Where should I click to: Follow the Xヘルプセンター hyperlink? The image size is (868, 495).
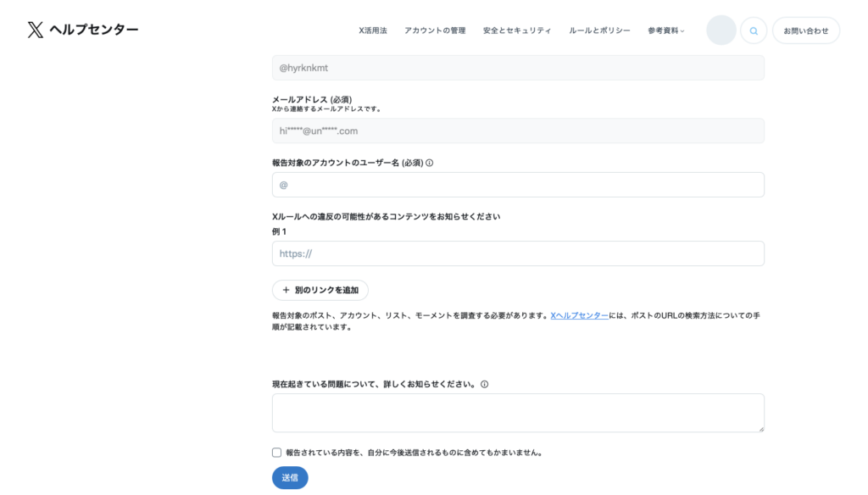tap(579, 315)
